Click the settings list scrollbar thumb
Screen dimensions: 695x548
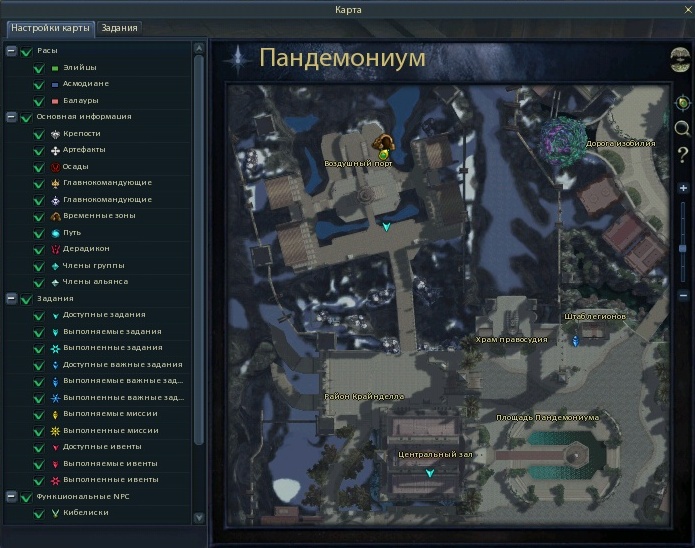pyautogui.click(x=199, y=250)
